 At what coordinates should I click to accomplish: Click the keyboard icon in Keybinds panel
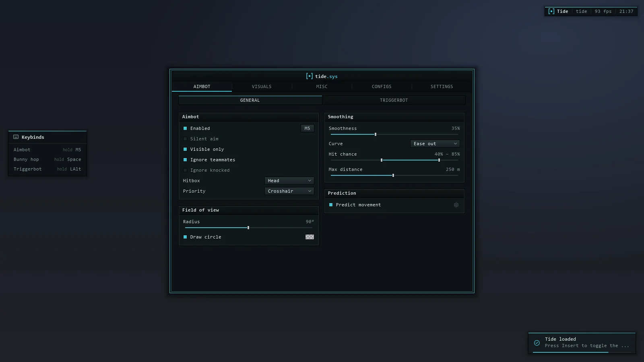click(16, 137)
